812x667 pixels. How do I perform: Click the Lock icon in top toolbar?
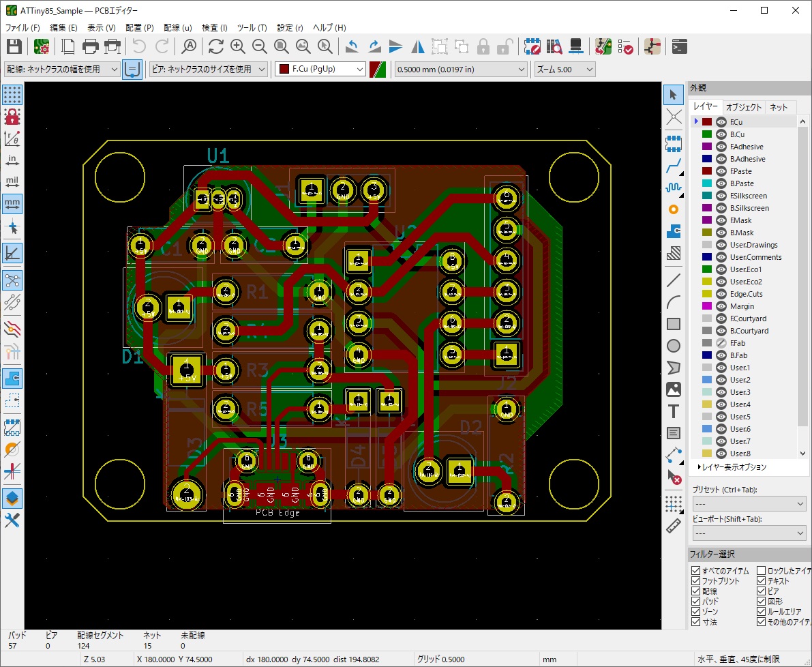click(483, 46)
